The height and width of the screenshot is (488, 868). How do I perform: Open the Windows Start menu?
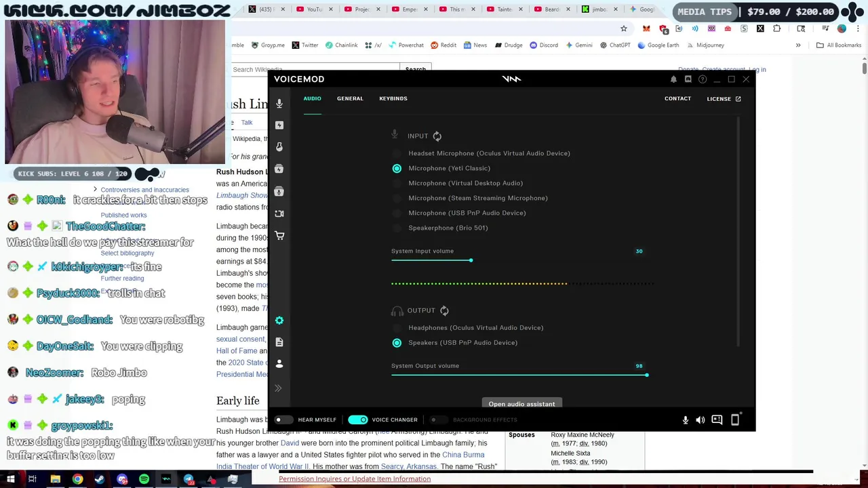pos(10,479)
